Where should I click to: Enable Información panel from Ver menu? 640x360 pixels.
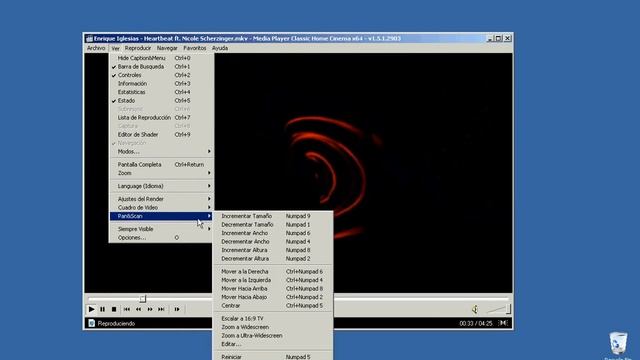(162, 84)
